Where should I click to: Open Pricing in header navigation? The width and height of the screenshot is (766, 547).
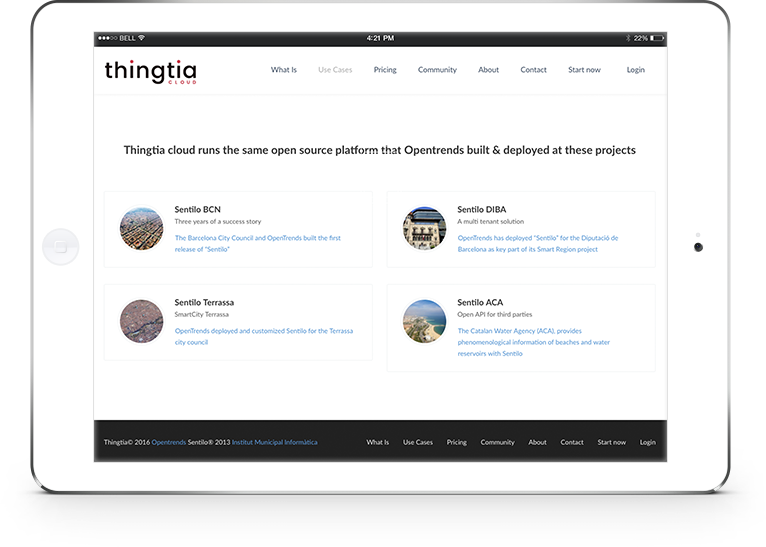click(x=385, y=70)
